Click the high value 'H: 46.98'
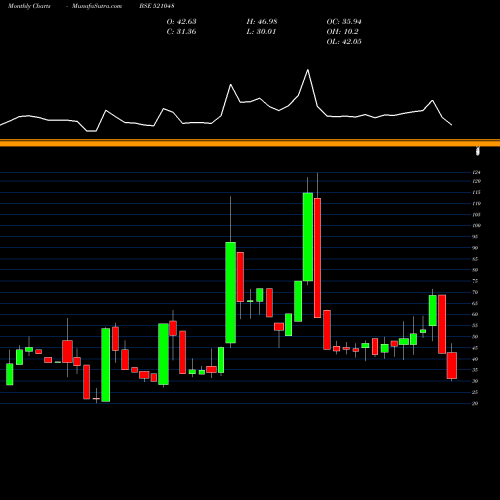This screenshot has height=500, width=500. pyautogui.click(x=262, y=22)
